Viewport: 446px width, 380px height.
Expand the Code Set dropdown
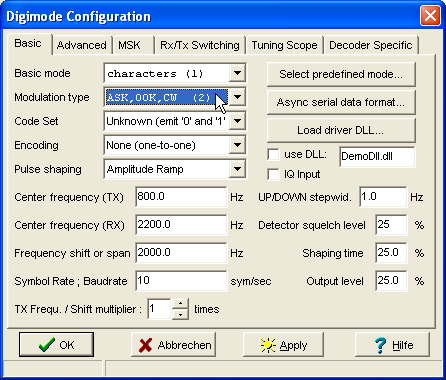point(237,121)
